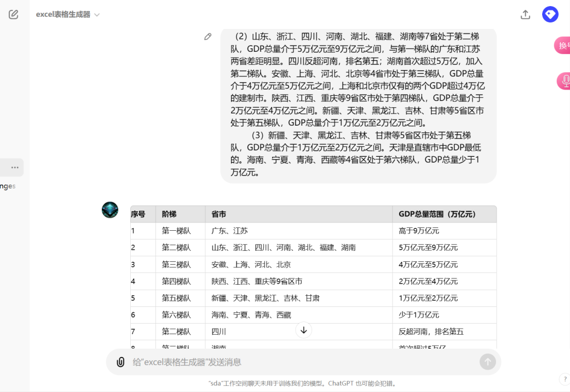Click the upload arrow send icon
The height and width of the screenshot is (392, 570).
[x=488, y=361]
